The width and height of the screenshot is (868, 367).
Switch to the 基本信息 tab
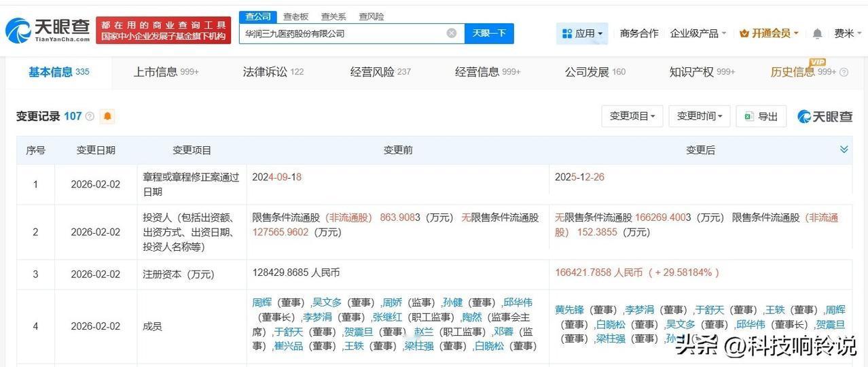pyautogui.click(x=58, y=72)
